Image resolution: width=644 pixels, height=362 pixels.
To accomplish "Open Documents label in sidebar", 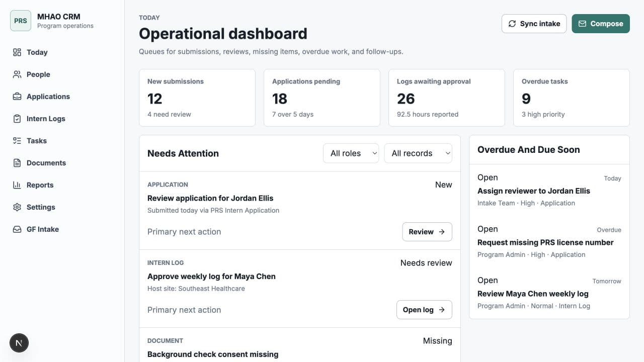I will click(x=46, y=163).
